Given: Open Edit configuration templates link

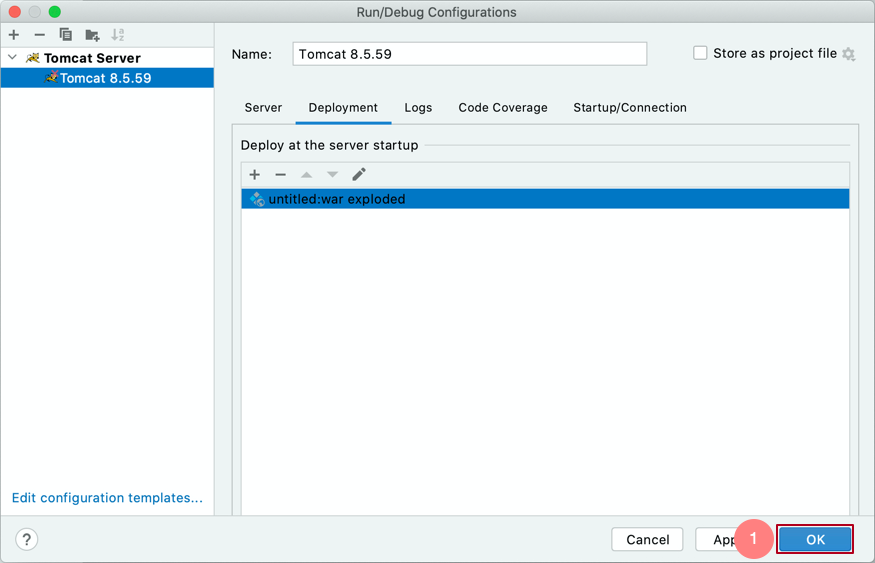Looking at the screenshot, I should coord(107,498).
